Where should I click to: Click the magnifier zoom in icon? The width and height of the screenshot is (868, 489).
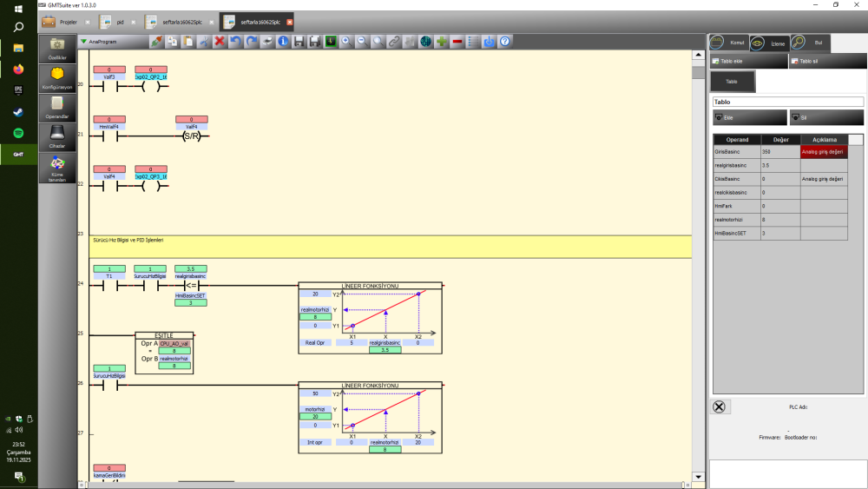[x=345, y=41]
